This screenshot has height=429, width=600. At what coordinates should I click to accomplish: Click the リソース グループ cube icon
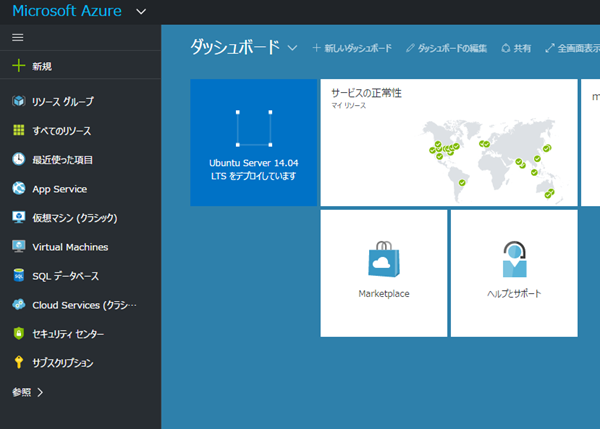coord(18,101)
